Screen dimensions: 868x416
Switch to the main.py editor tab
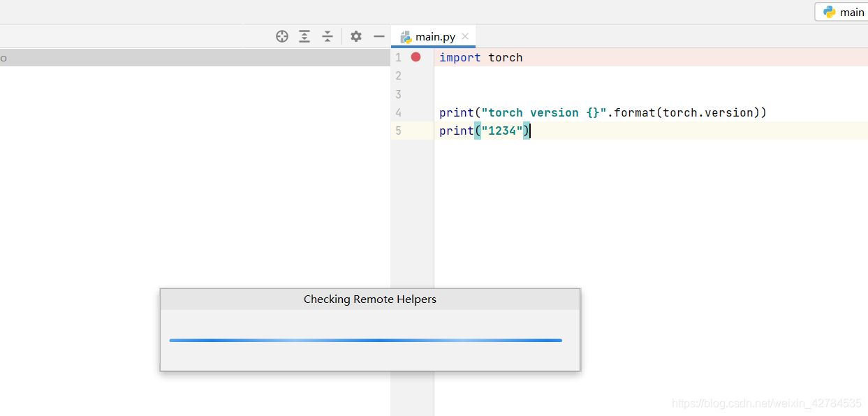coord(433,36)
